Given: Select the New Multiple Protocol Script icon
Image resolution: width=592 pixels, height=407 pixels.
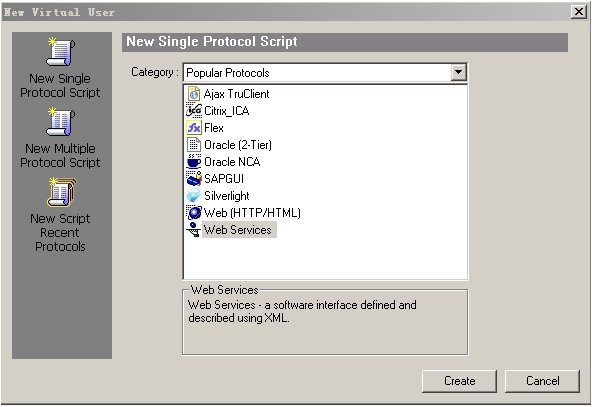Looking at the screenshot, I should [x=60, y=122].
